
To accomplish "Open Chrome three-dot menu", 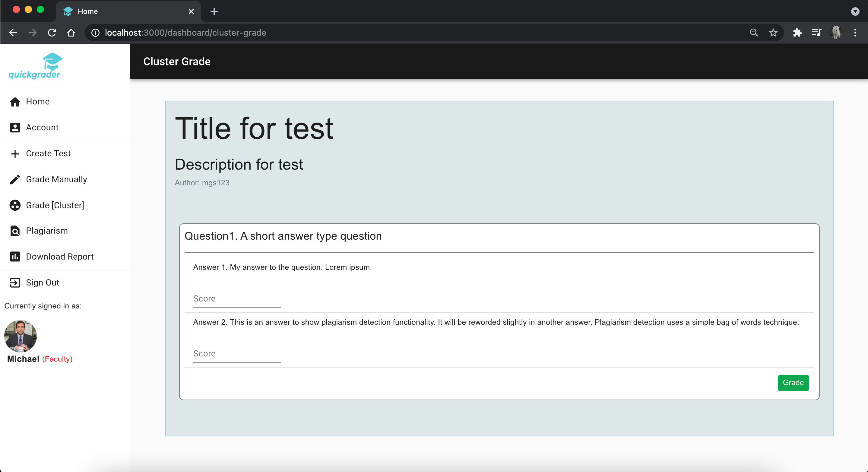I will tap(855, 33).
